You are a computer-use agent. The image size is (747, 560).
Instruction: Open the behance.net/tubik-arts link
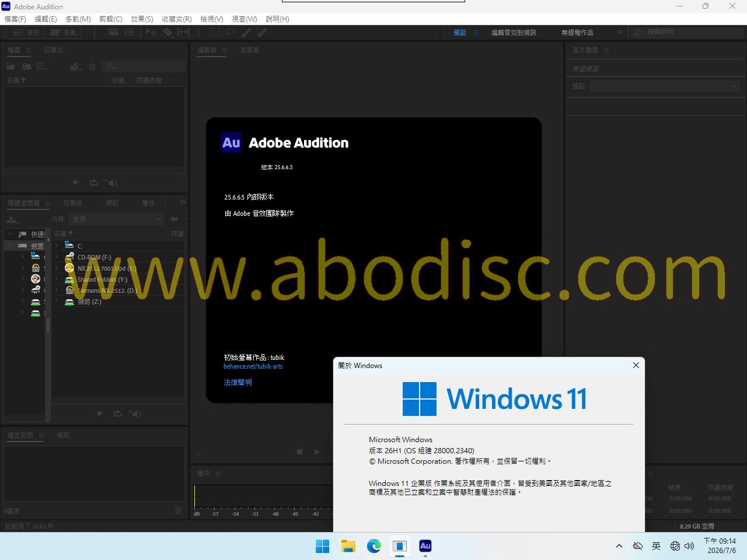click(253, 366)
